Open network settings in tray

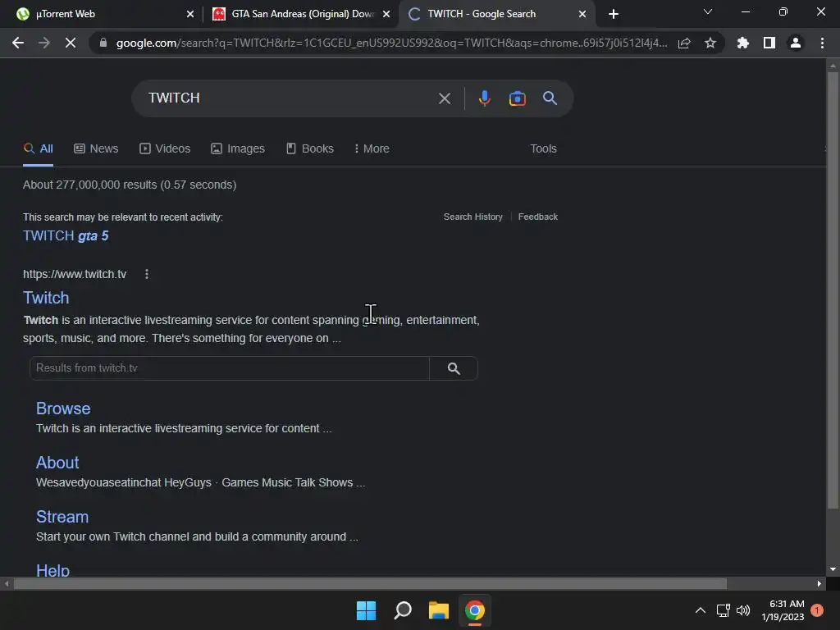pos(724,610)
